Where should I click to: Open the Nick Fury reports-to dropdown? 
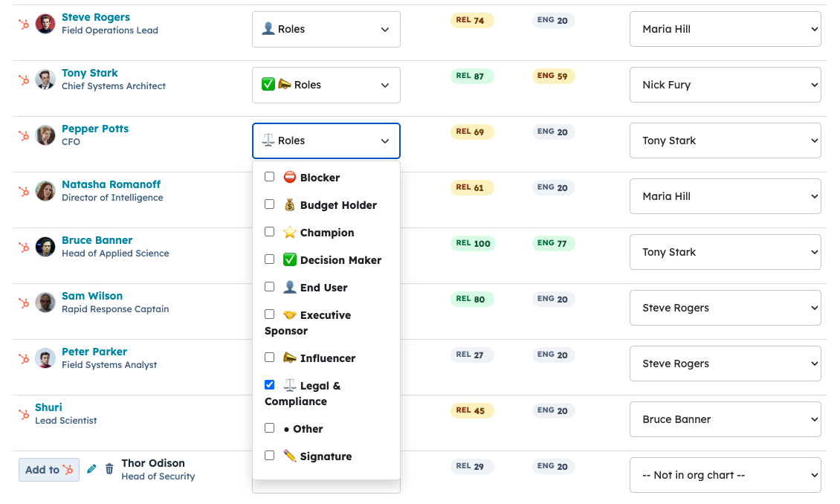tap(726, 85)
